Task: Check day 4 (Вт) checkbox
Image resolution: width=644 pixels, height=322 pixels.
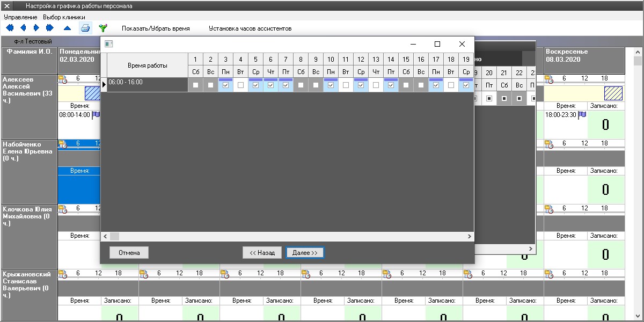Action: point(240,85)
